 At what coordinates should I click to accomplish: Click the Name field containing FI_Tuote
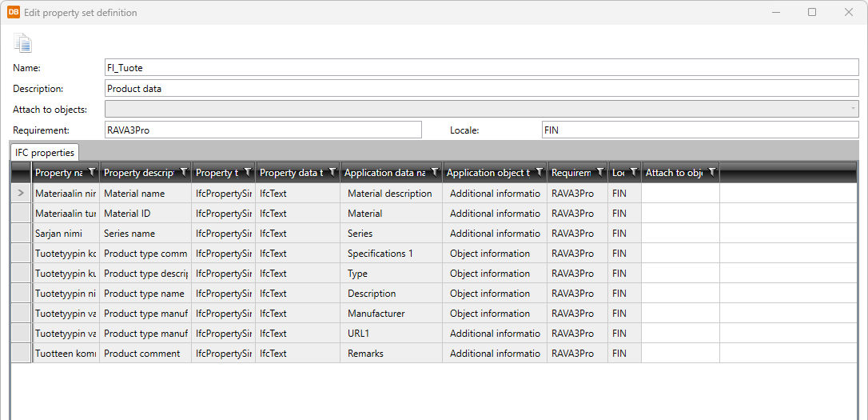481,68
